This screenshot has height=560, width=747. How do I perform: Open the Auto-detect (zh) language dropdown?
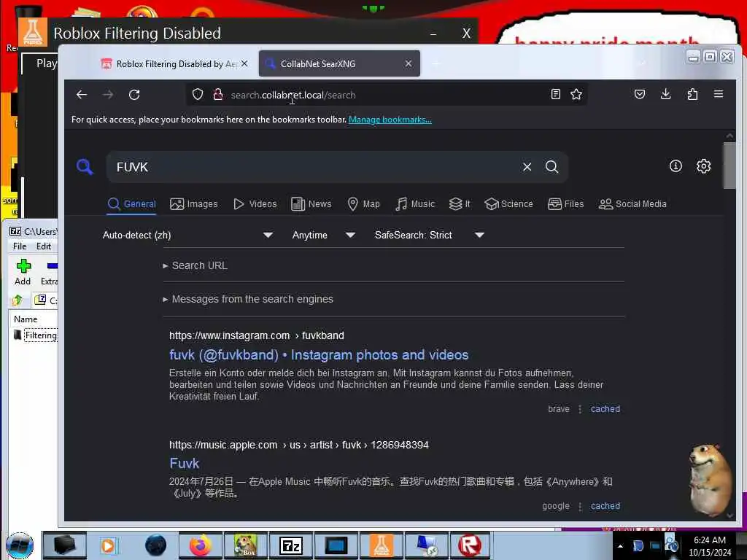click(187, 235)
